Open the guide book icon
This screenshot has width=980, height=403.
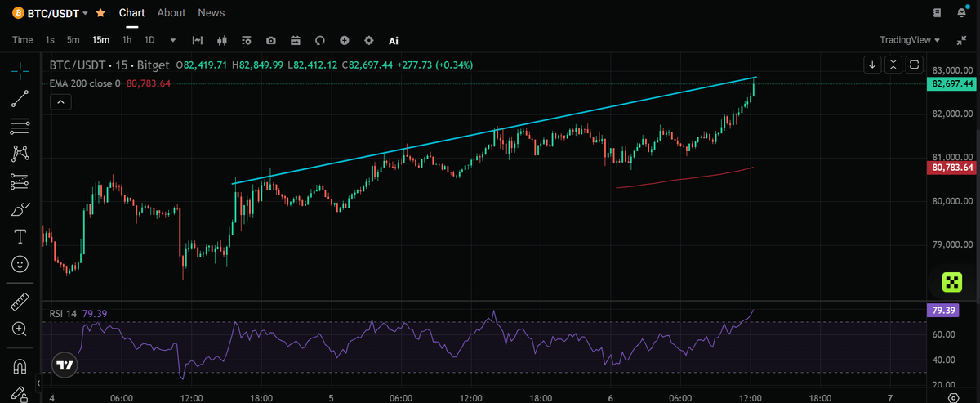coord(937,13)
